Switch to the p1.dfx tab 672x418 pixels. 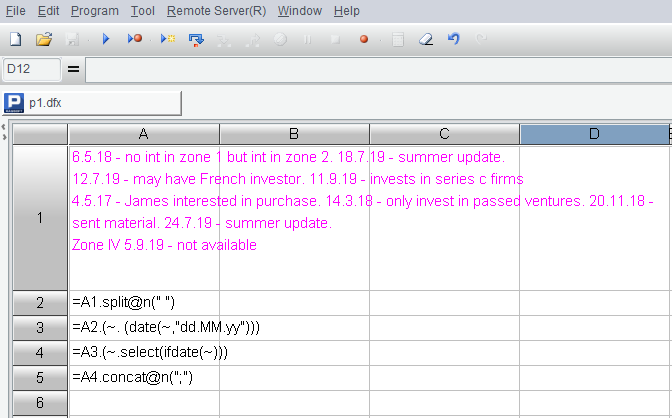pos(90,103)
